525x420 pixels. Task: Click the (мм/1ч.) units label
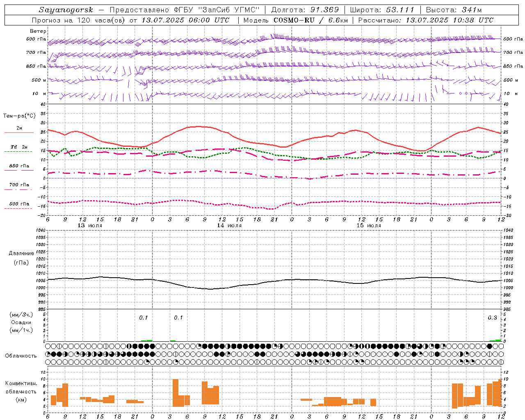21,330
